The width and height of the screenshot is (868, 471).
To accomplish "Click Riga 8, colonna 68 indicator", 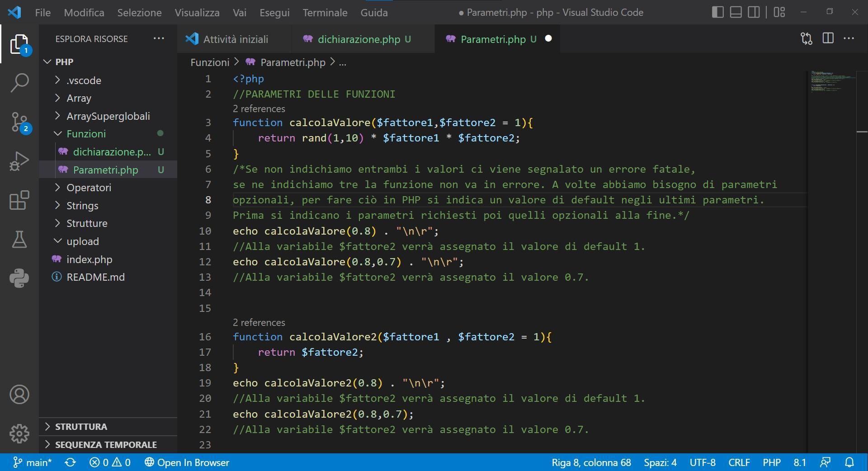I will [x=591, y=462].
